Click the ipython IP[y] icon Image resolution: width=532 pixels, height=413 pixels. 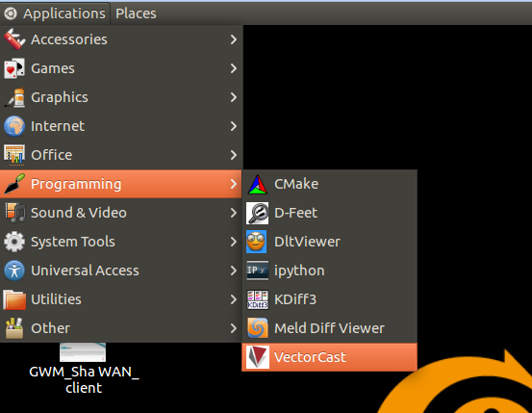coord(258,271)
